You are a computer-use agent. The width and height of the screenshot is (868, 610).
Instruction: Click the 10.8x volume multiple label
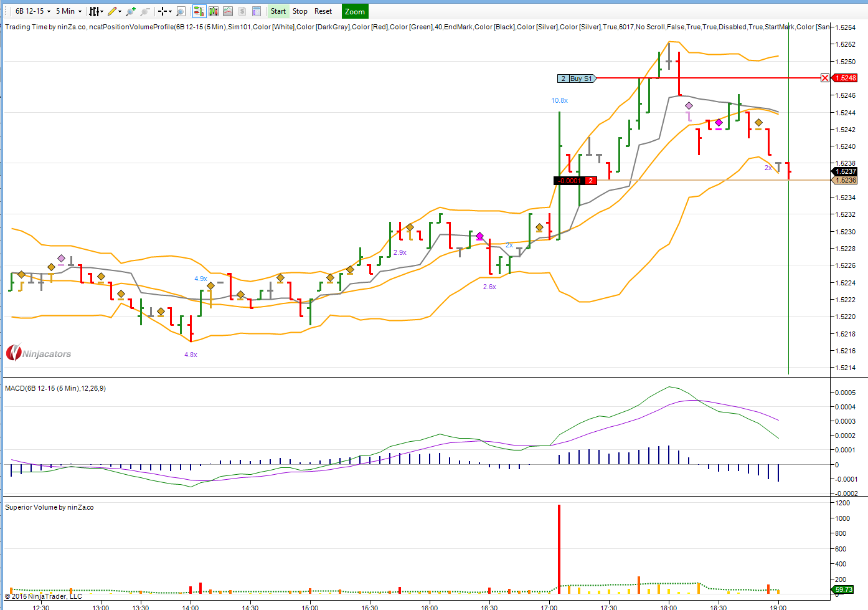point(559,100)
